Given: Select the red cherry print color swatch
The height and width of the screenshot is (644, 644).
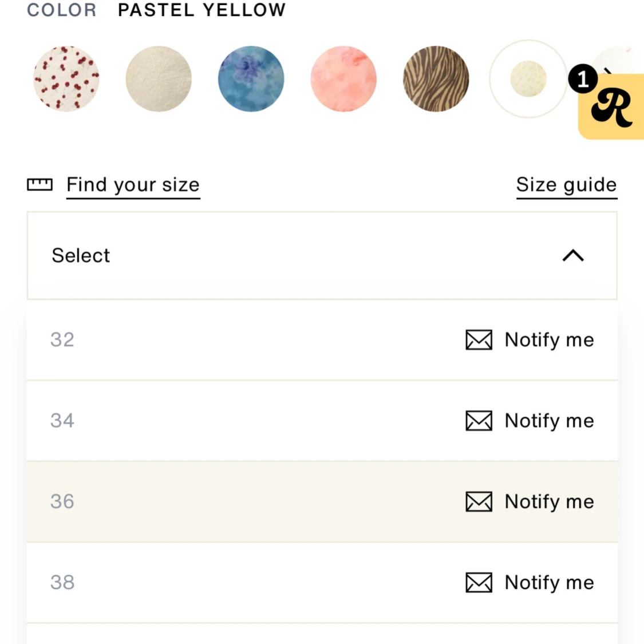Looking at the screenshot, I should (66, 79).
